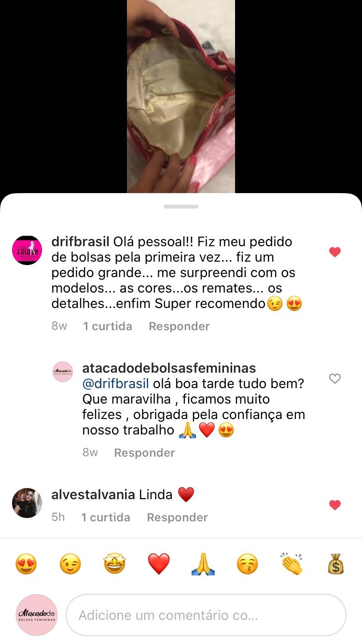Unlike drifbrasil's comment with heart
362x644 pixels.
(x=335, y=252)
